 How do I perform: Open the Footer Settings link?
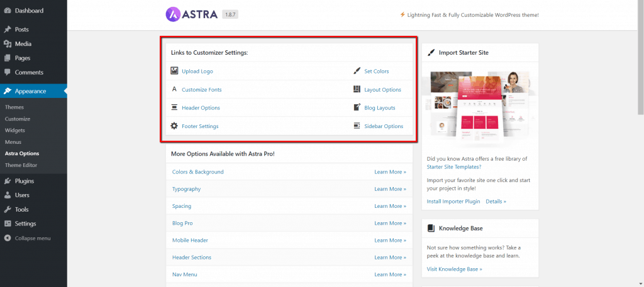pyautogui.click(x=200, y=126)
